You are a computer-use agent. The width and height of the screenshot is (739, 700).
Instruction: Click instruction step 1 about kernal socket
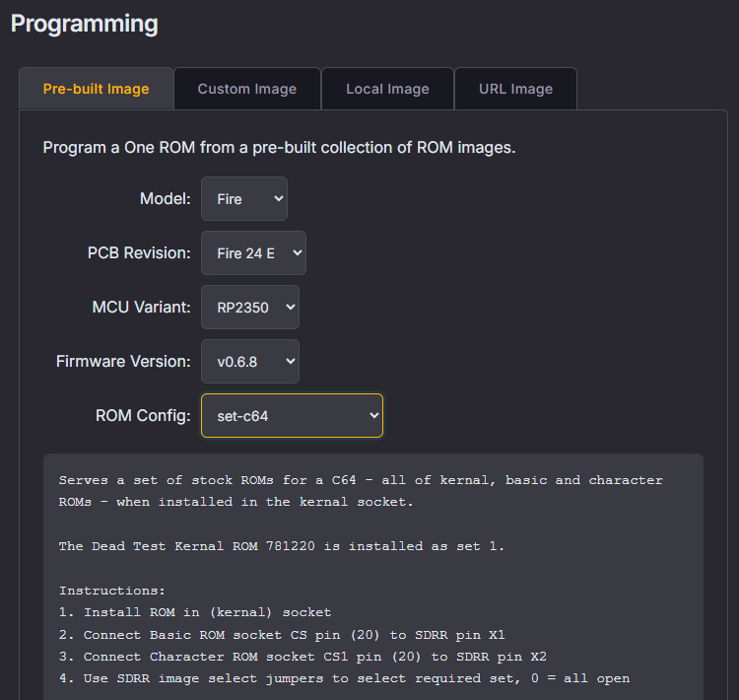tap(195, 612)
